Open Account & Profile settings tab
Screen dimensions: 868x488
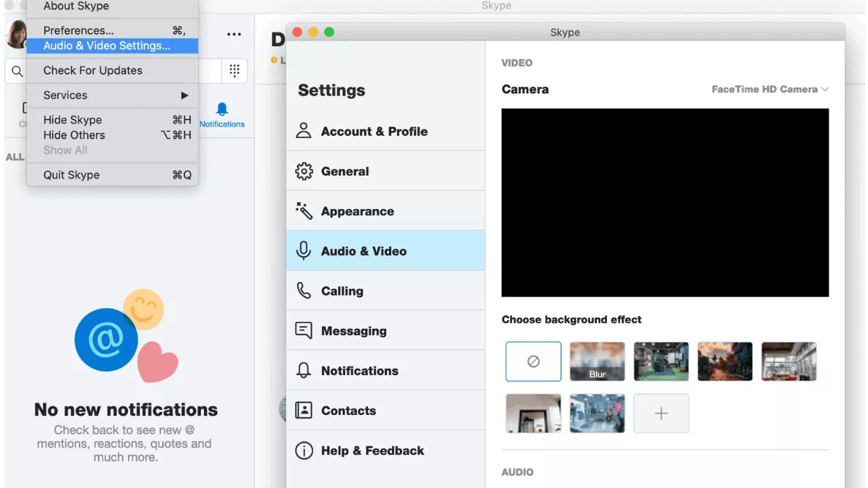(386, 131)
